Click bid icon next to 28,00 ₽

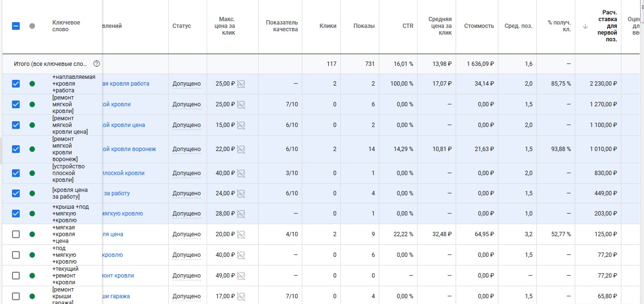(241, 214)
